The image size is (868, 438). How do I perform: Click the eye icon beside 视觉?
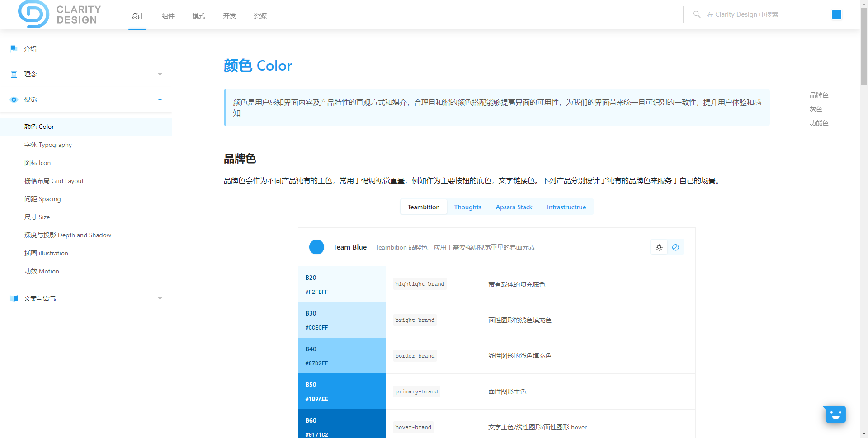(14, 99)
